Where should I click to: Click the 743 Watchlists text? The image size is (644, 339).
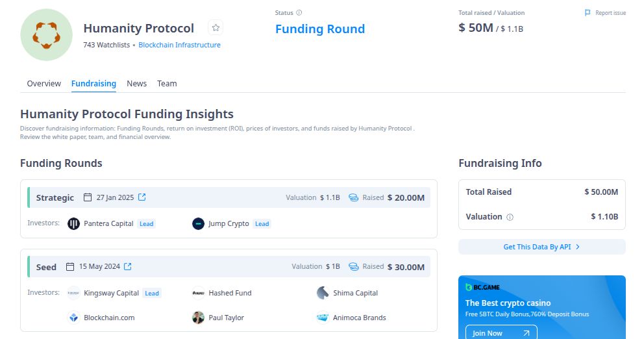point(106,45)
